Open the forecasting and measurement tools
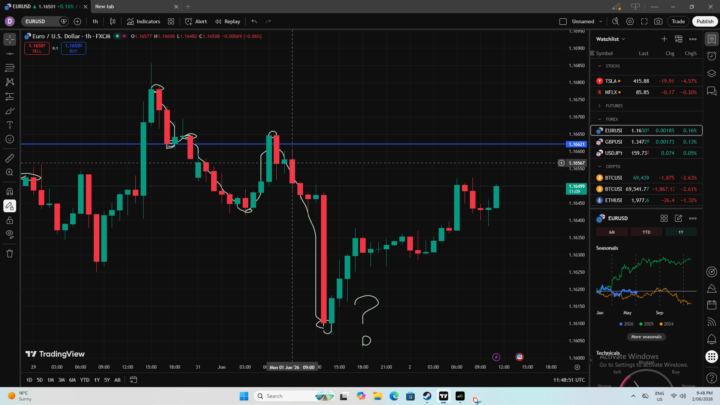 10,96
